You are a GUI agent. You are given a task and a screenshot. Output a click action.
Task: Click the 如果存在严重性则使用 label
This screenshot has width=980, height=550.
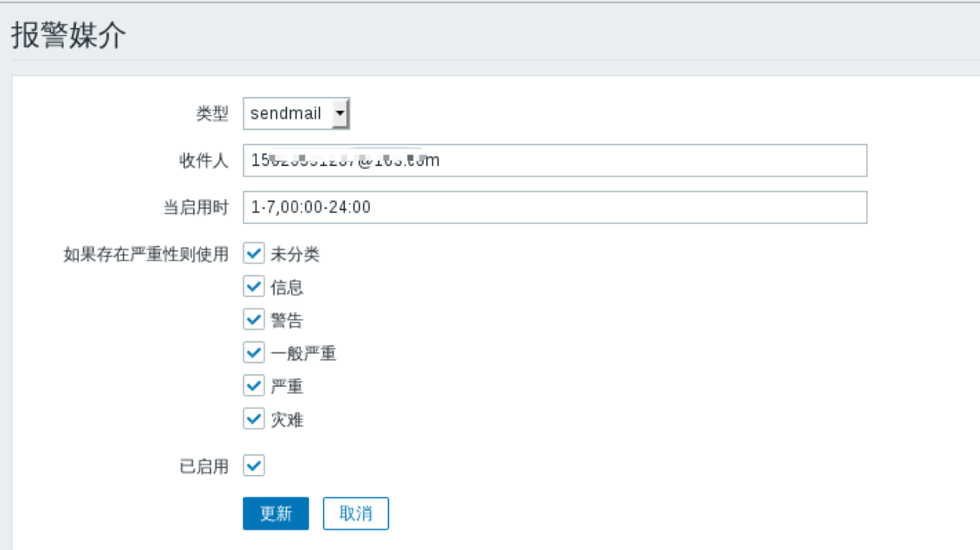(x=146, y=254)
